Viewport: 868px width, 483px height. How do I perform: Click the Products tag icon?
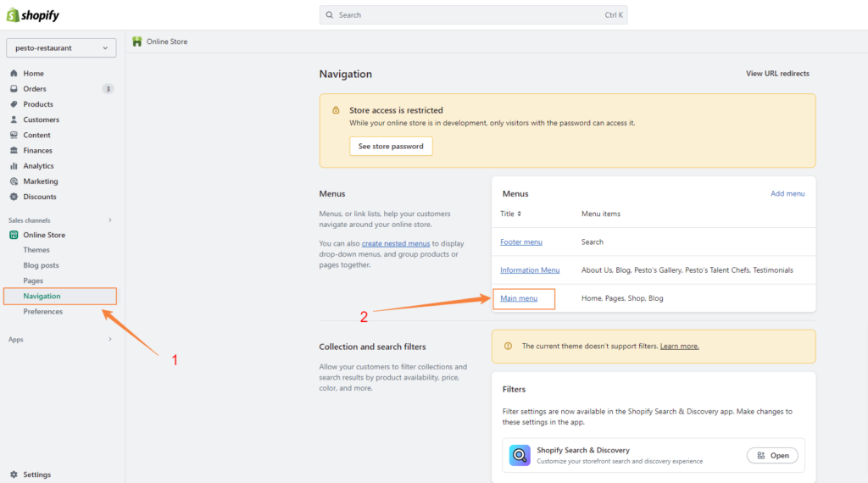14,104
